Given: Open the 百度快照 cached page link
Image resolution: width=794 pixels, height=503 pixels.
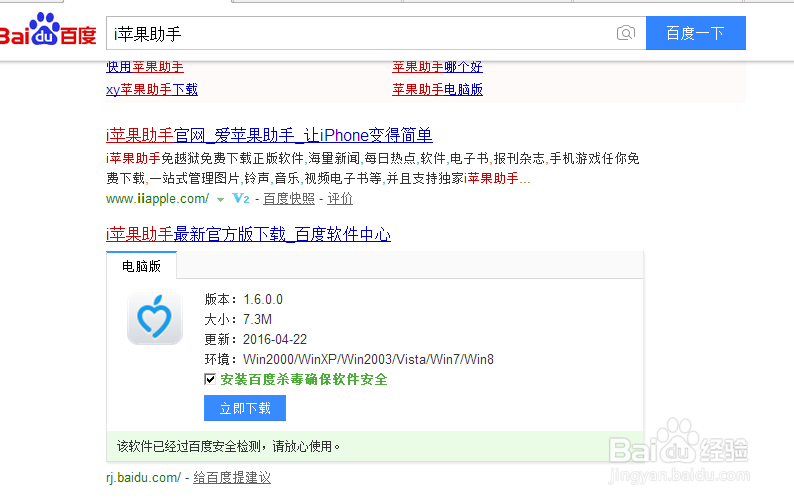Looking at the screenshot, I should [x=289, y=199].
